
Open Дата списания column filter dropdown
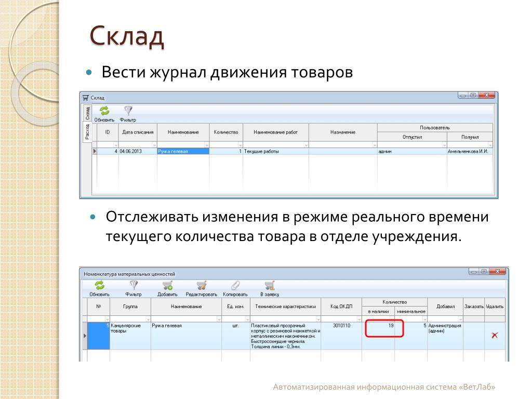pyautogui.click(x=154, y=145)
